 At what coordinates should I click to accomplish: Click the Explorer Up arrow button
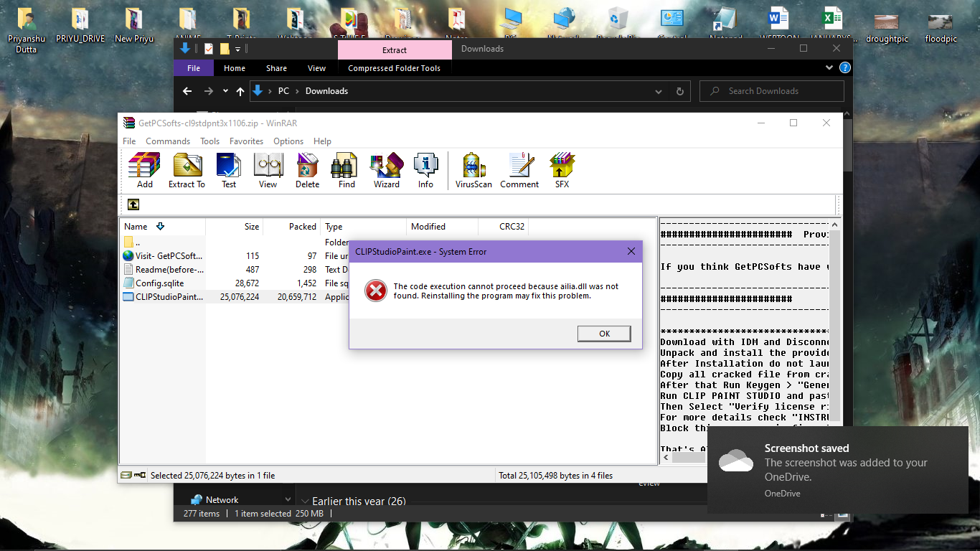point(240,91)
